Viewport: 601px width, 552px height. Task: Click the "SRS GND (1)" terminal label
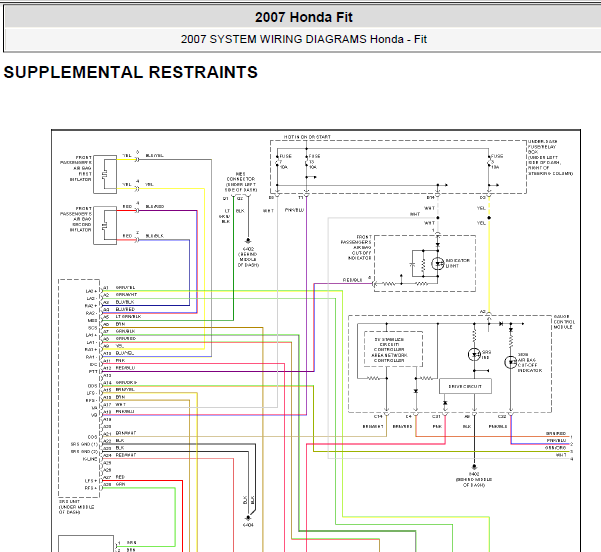[84, 444]
